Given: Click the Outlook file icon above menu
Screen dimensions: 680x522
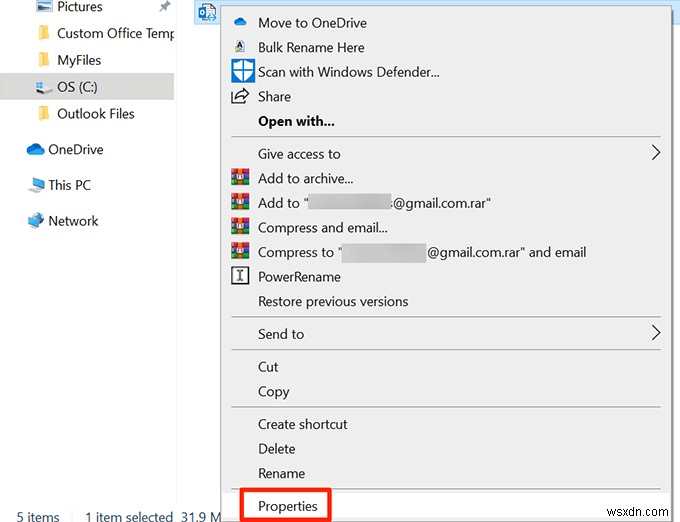Looking at the screenshot, I should pyautogui.click(x=207, y=12).
